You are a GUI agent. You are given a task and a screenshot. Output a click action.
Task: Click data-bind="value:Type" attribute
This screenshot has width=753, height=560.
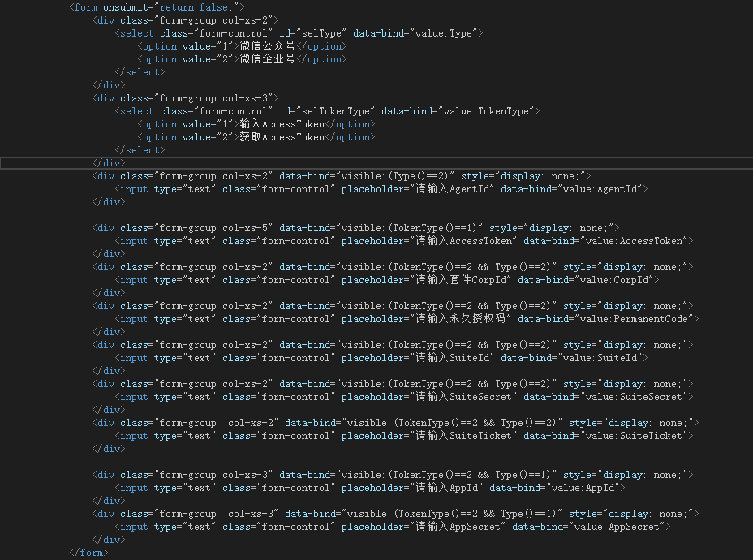pyautogui.click(x=415, y=33)
